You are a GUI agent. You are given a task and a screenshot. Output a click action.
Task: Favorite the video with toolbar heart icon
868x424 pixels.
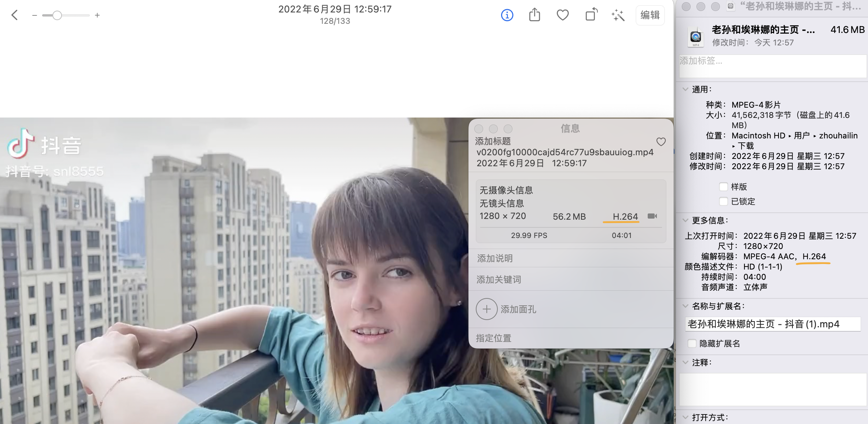563,15
